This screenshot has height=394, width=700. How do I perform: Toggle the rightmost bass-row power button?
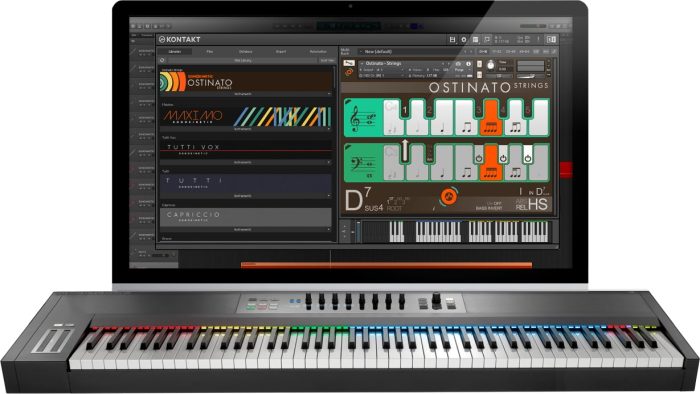pos(528,158)
